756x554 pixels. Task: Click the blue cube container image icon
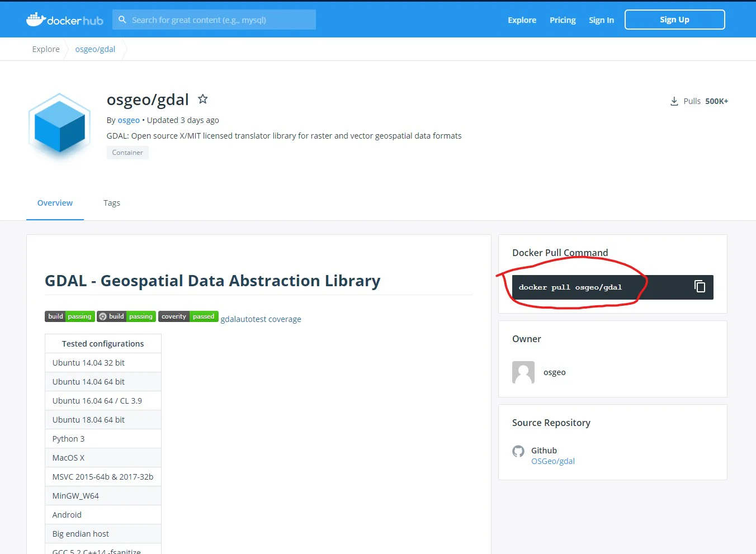pos(59,126)
